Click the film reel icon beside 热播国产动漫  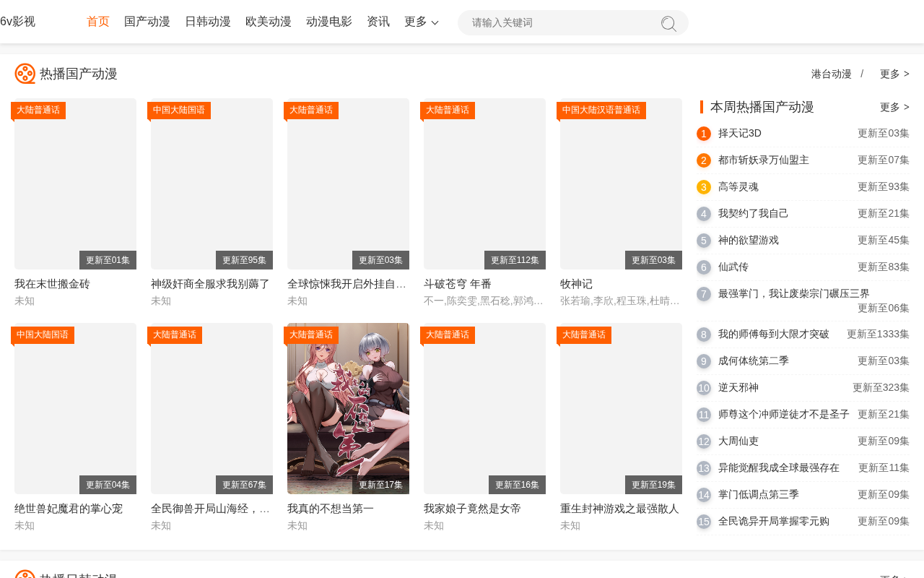click(25, 74)
